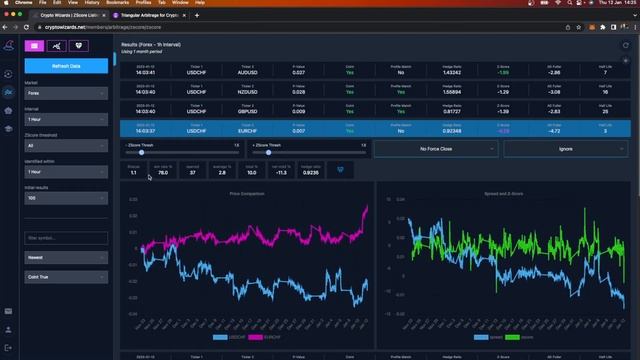Click the browser reload button
The height and width of the screenshot is (360, 640).
click(27, 27)
